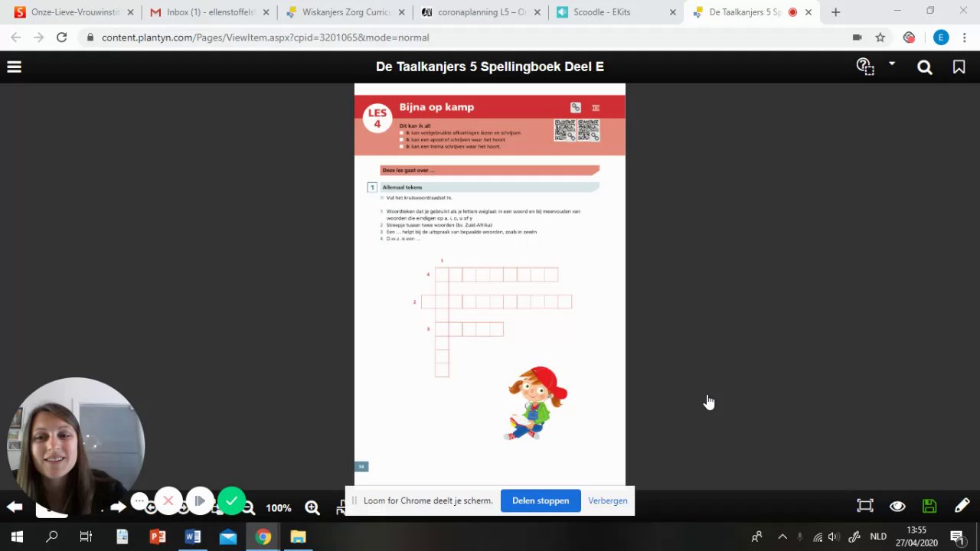Zoom in with the magnifier plus icon

pyautogui.click(x=312, y=507)
